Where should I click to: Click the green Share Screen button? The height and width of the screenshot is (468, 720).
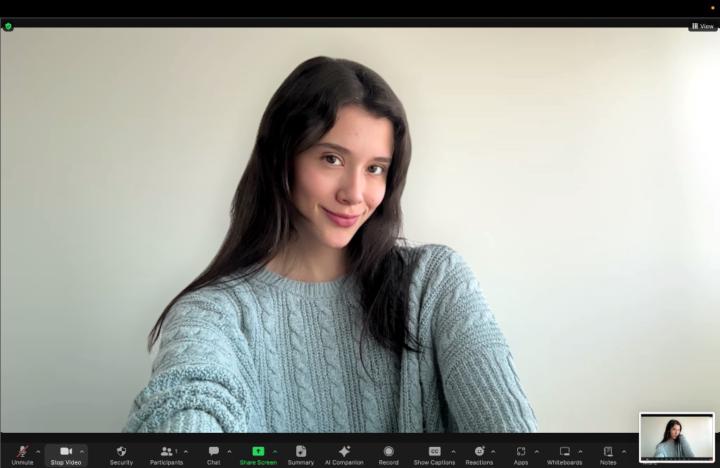coord(258,455)
